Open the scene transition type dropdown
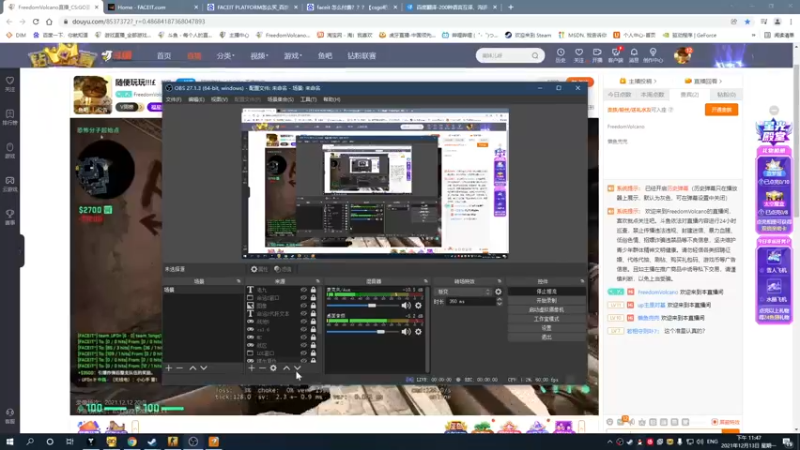The width and height of the screenshot is (800, 450). pos(463,292)
